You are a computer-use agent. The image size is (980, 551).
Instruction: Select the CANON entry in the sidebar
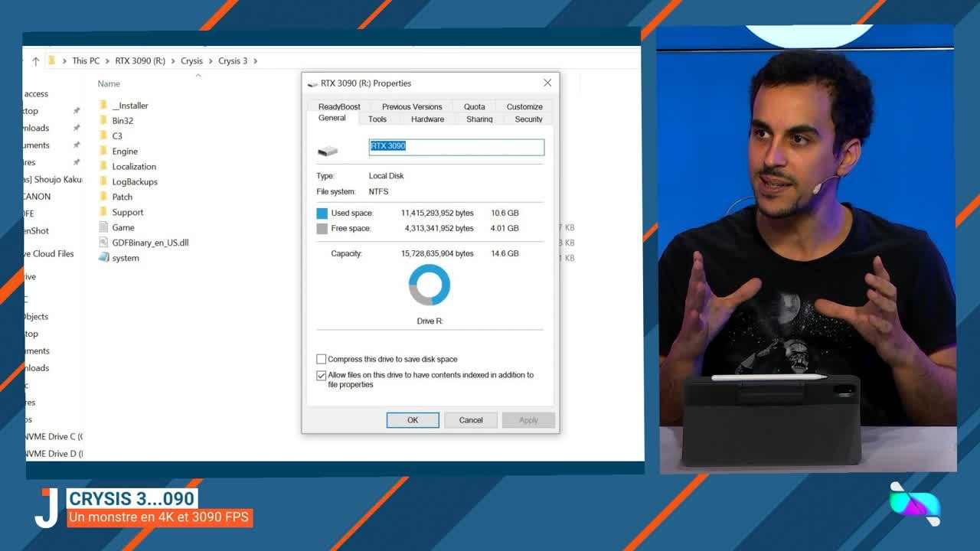37,197
